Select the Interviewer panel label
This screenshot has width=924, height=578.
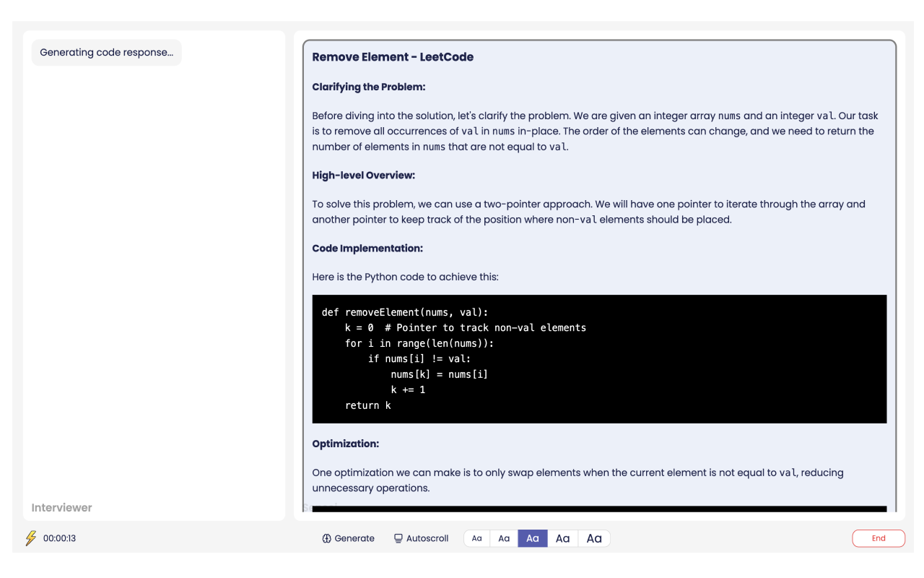pyautogui.click(x=61, y=507)
